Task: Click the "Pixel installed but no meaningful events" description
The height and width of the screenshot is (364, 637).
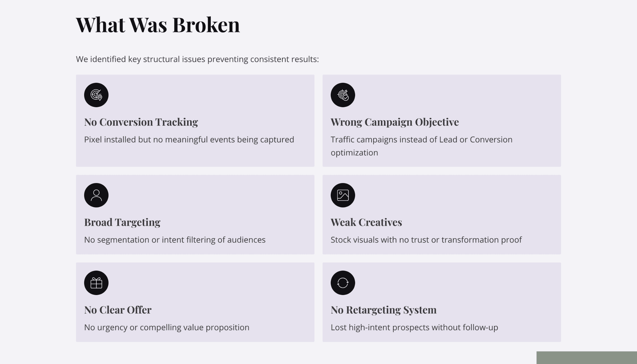Action: (x=189, y=140)
